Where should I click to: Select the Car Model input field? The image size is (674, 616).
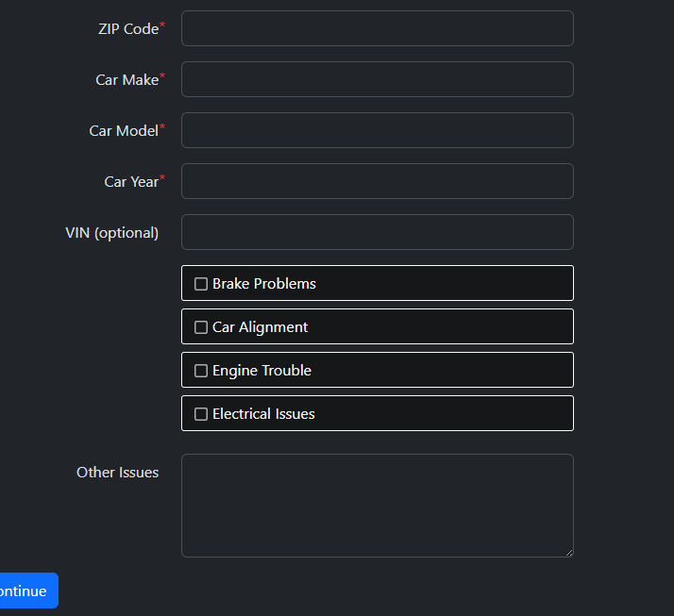(x=378, y=130)
